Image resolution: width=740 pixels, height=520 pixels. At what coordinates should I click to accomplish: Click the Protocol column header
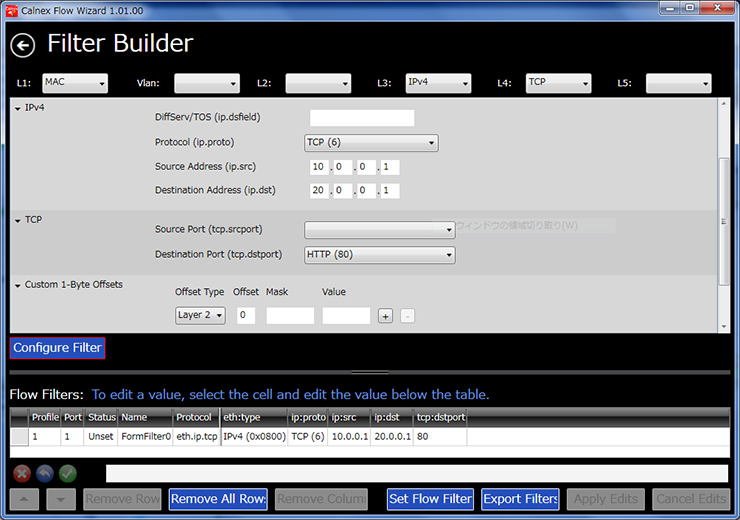coord(196,418)
